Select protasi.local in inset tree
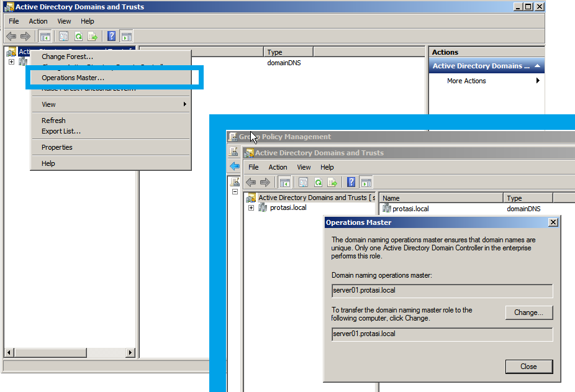The image size is (575, 392). coord(288,207)
